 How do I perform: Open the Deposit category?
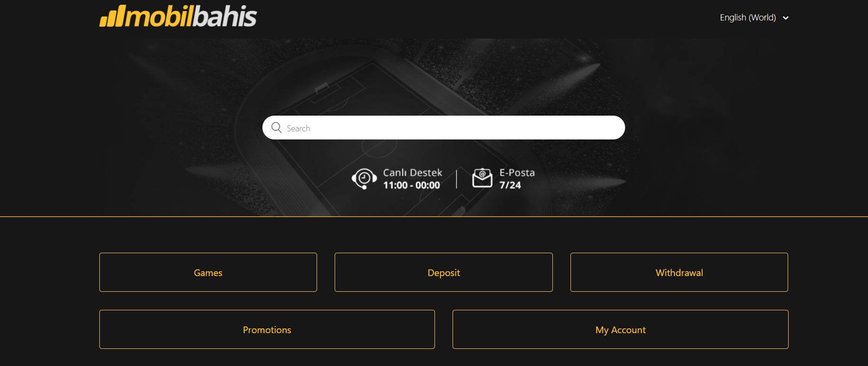pyautogui.click(x=444, y=272)
